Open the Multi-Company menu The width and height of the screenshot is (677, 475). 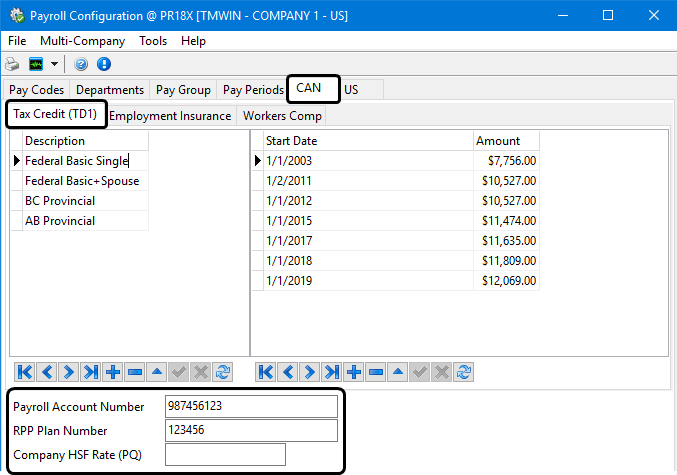(82, 41)
